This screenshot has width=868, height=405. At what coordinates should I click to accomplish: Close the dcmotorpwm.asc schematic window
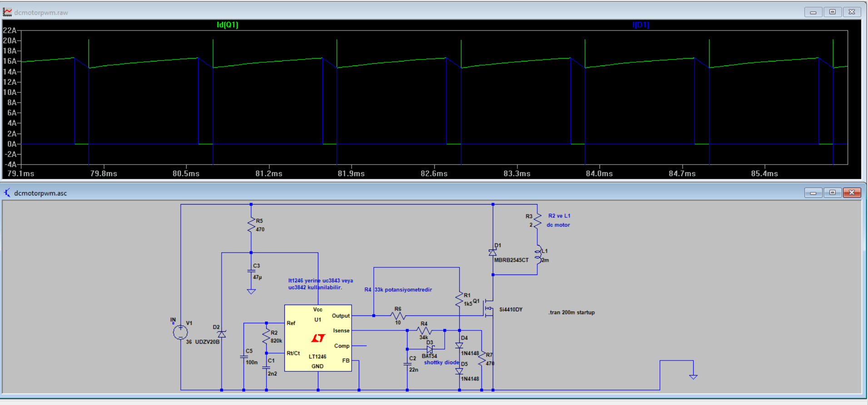click(x=852, y=193)
